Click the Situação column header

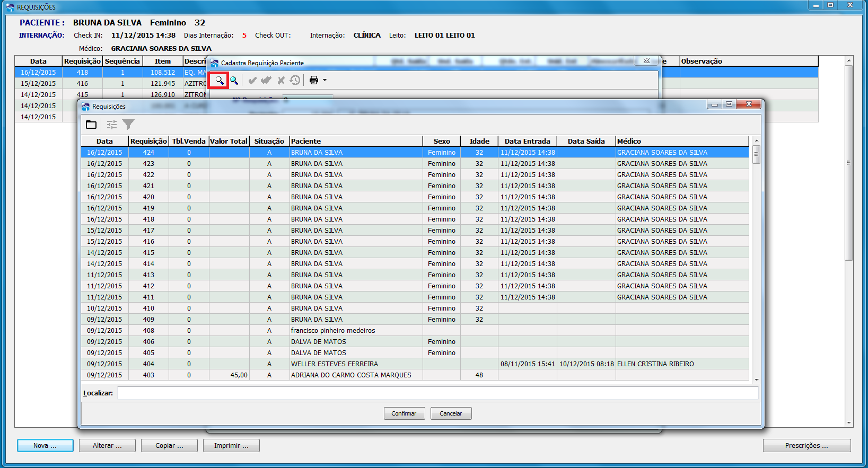[269, 142]
